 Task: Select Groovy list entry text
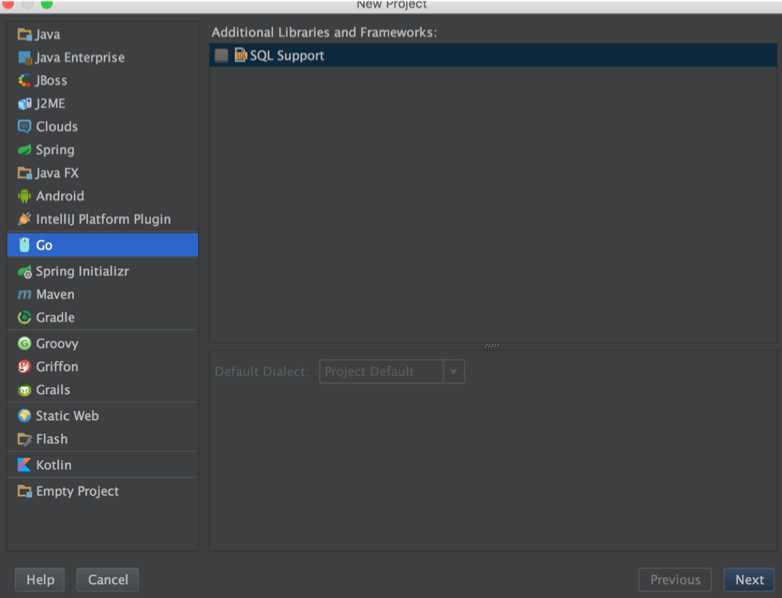click(57, 344)
